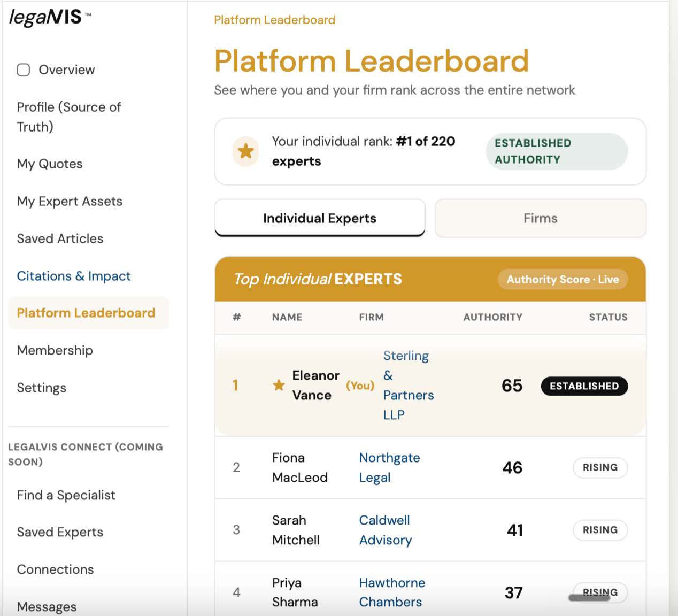Image resolution: width=678 pixels, height=616 pixels.
Task: Click rank number 2 in Fiona's row
Action: 236,467
